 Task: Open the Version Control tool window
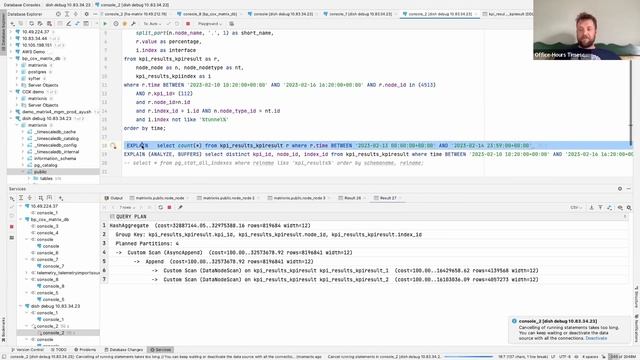(x=27, y=350)
